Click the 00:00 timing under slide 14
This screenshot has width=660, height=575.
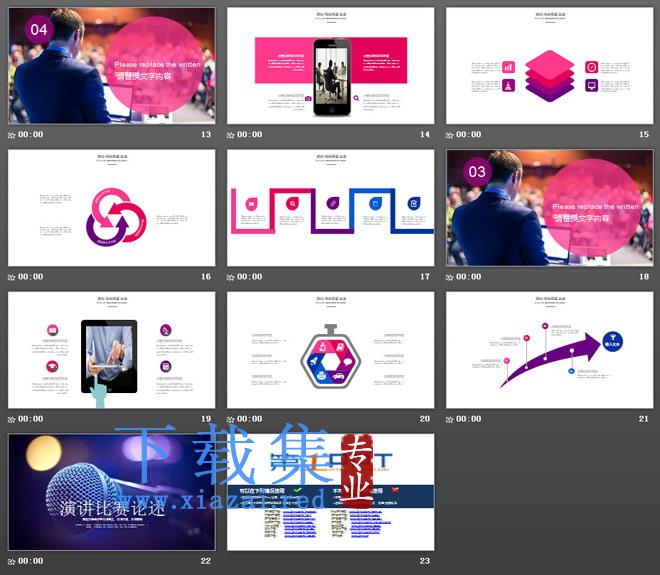click(250, 134)
